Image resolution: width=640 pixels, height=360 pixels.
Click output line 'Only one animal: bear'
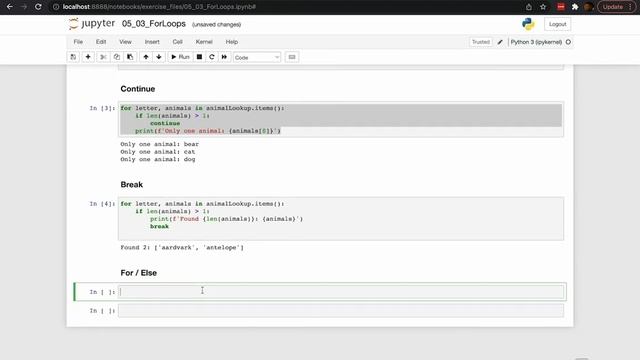160,144
